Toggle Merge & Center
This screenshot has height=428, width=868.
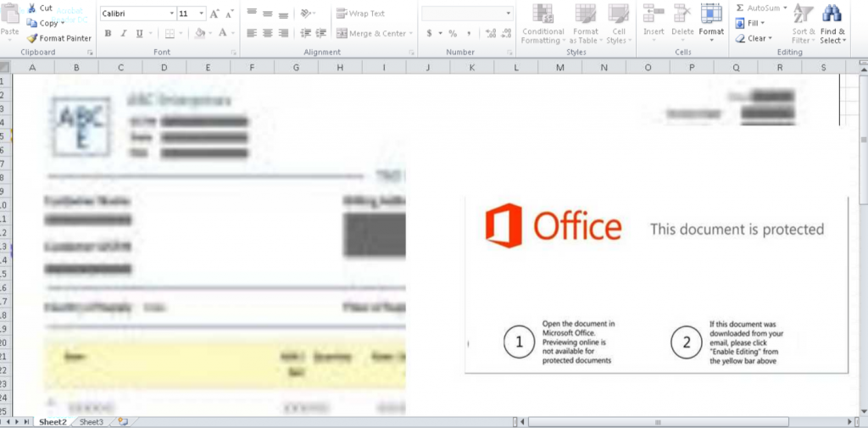pos(371,33)
